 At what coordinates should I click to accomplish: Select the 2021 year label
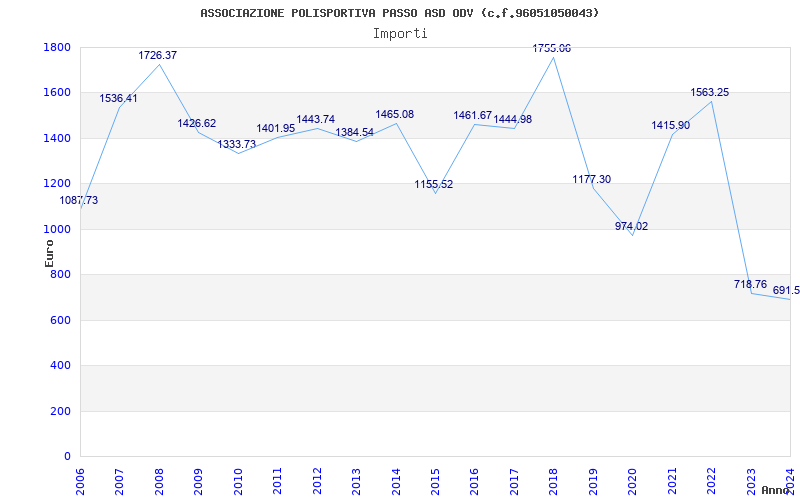tap(671, 482)
